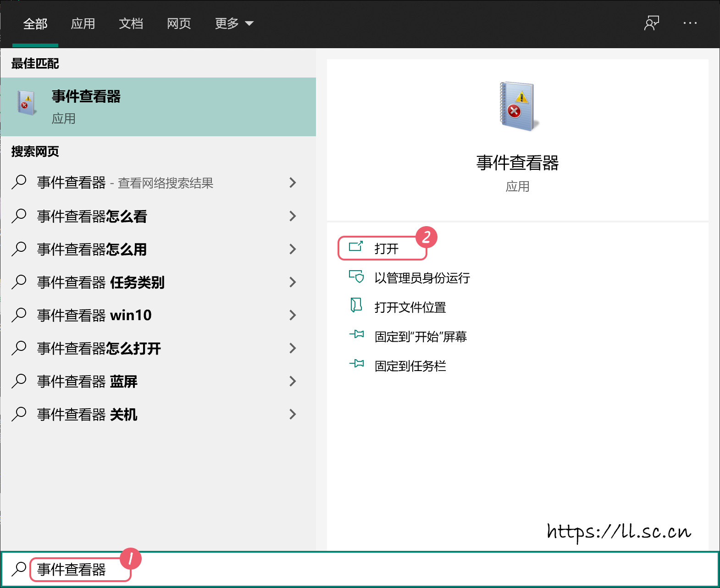Expand arrow beside 事件查看器 关机

[x=293, y=414]
